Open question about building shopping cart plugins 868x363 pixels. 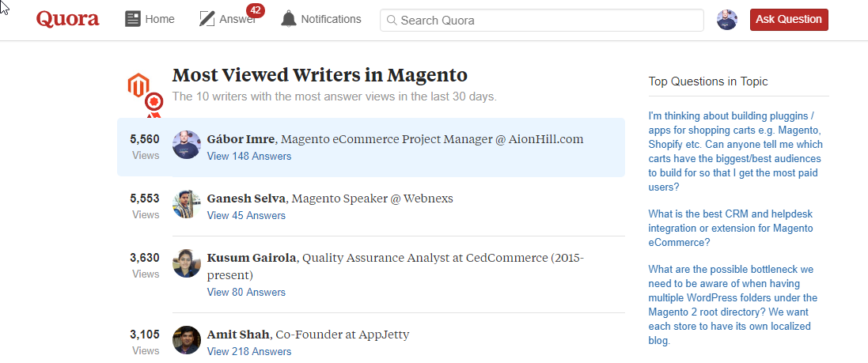tap(736, 152)
